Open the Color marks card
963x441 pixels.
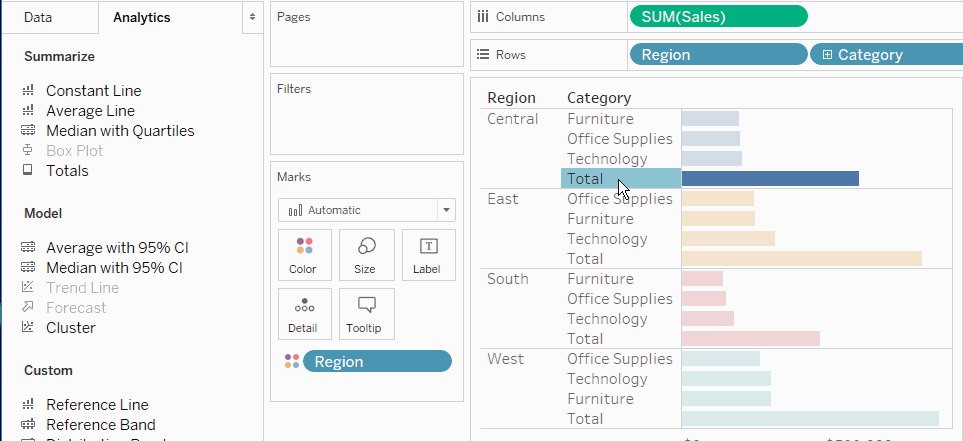[x=302, y=255]
